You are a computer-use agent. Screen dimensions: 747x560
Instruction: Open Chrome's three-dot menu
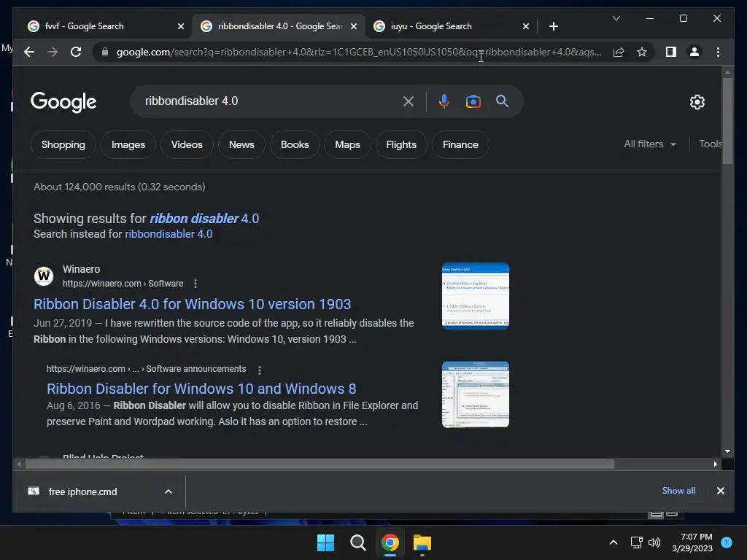pos(718,52)
